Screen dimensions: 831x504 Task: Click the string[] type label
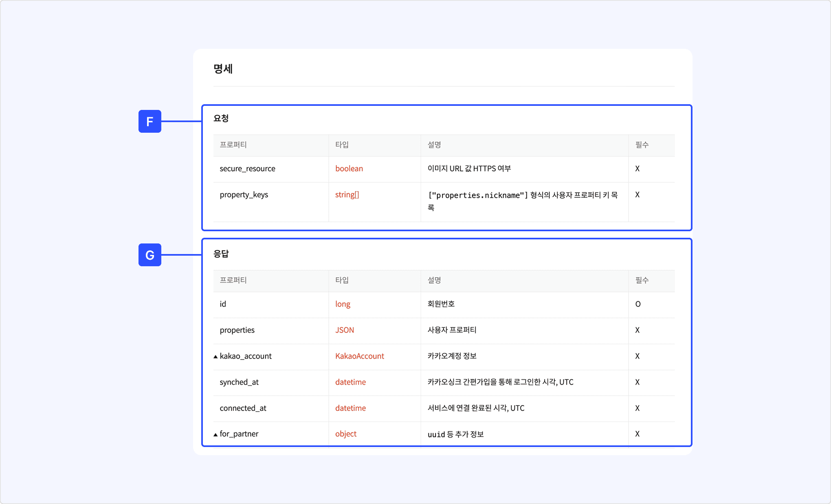(x=347, y=195)
